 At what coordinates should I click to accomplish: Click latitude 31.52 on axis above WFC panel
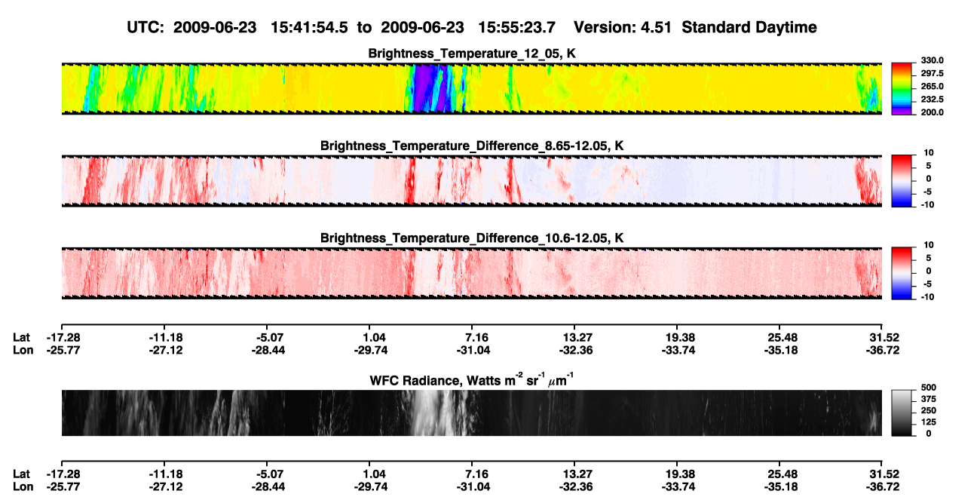click(x=883, y=337)
